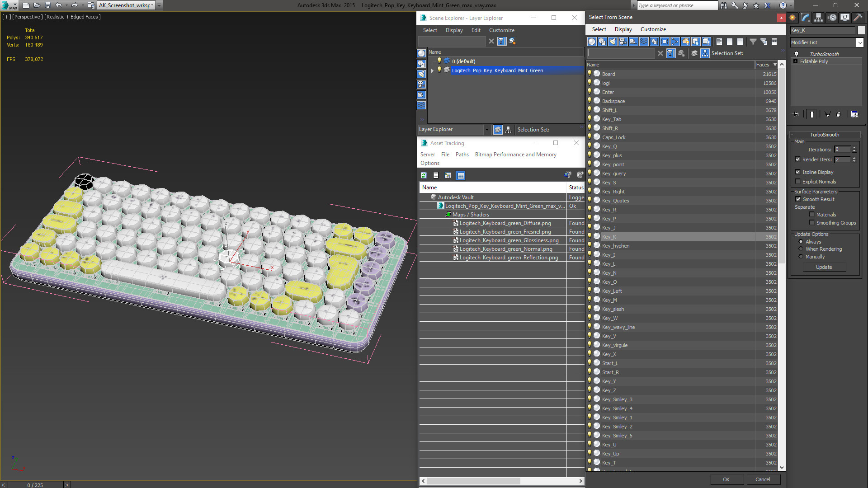Open the Create command panel tab
Image resolution: width=868 pixels, height=488 pixels.
pyautogui.click(x=793, y=18)
